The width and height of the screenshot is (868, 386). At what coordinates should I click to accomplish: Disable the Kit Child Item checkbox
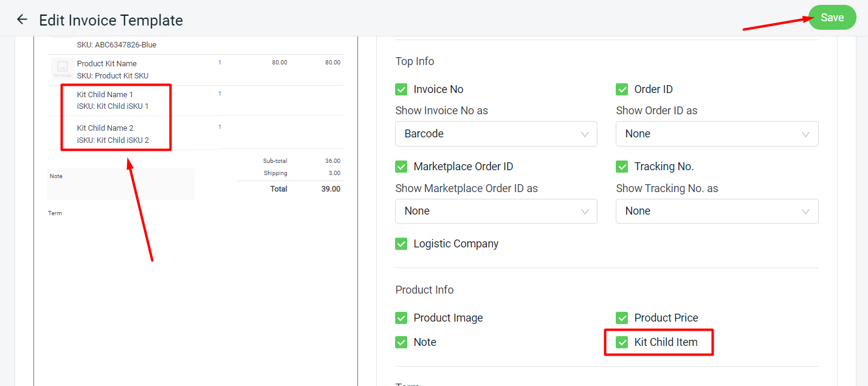tap(622, 342)
